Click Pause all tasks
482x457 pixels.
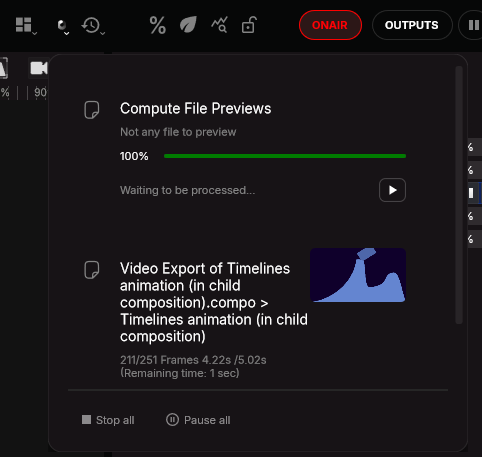pos(198,420)
